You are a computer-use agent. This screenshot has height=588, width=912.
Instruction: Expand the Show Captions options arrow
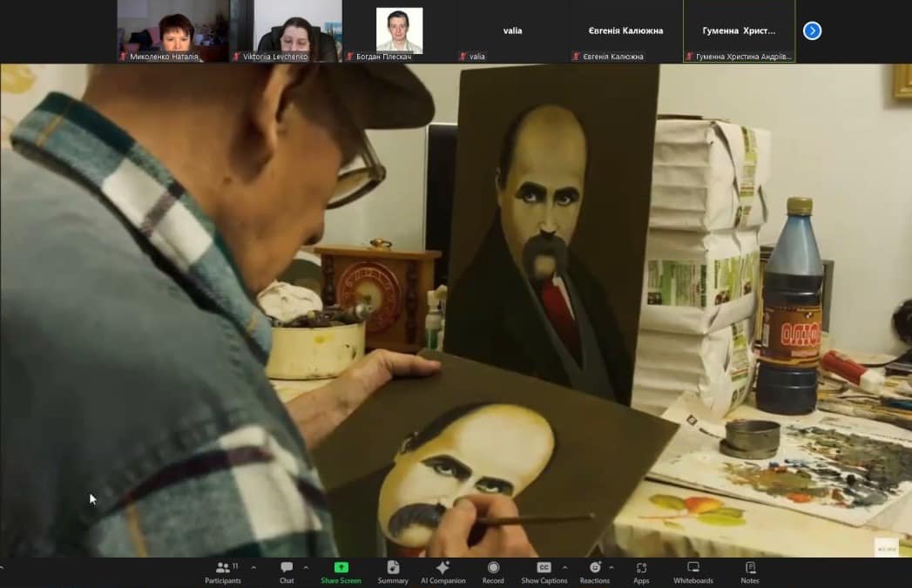coord(564,567)
